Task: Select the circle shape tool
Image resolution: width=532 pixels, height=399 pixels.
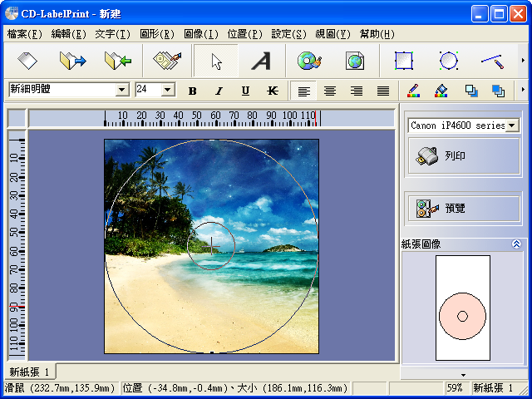Action: click(x=449, y=61)
